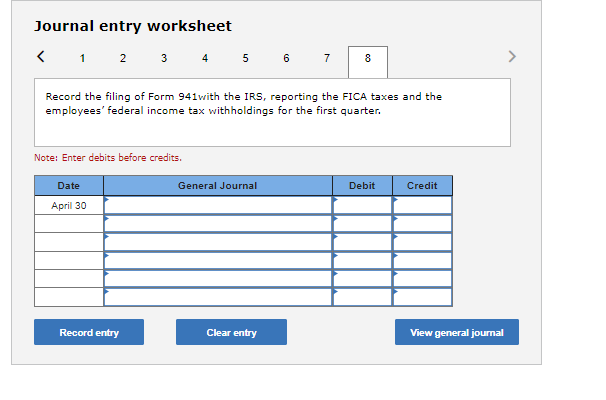Click Credit field in third row

pyautogui.click(x=422, y=242)
